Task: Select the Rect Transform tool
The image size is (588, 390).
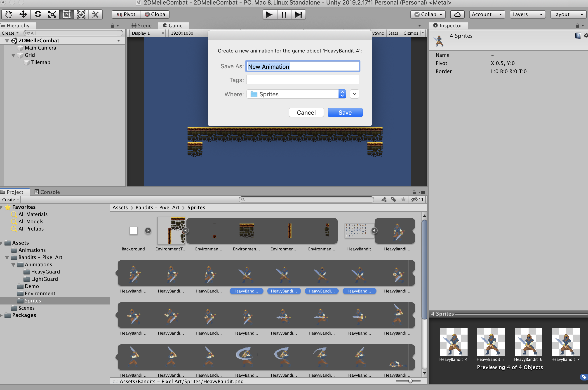Action: 67,14
